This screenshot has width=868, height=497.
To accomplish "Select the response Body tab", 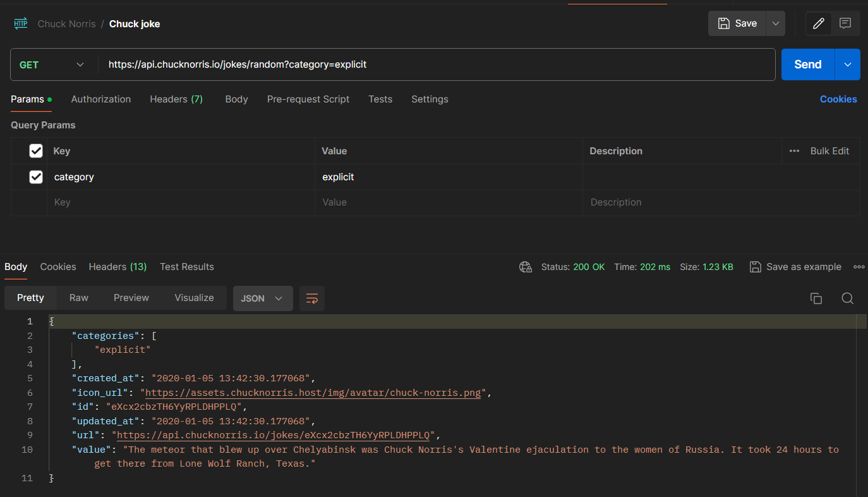I will [x=16, y=267].
